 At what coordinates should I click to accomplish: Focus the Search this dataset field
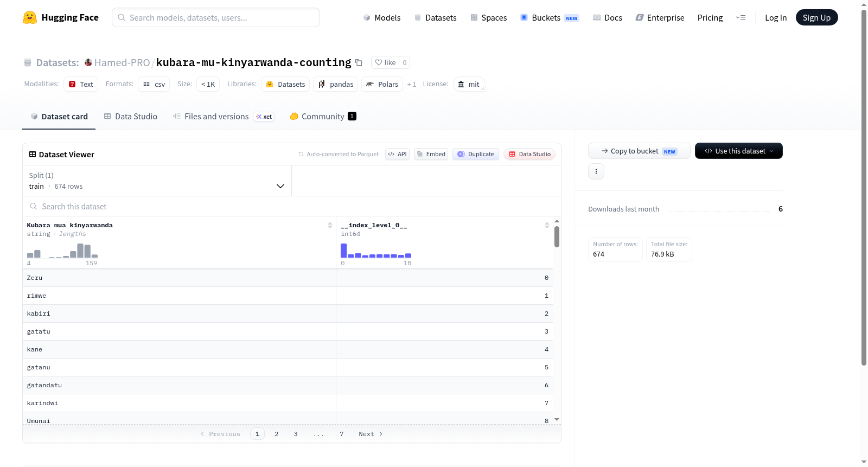click(292, 206)
